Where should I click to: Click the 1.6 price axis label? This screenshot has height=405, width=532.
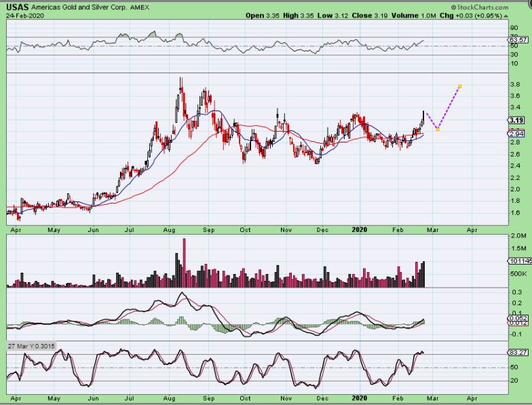point(516,213)
